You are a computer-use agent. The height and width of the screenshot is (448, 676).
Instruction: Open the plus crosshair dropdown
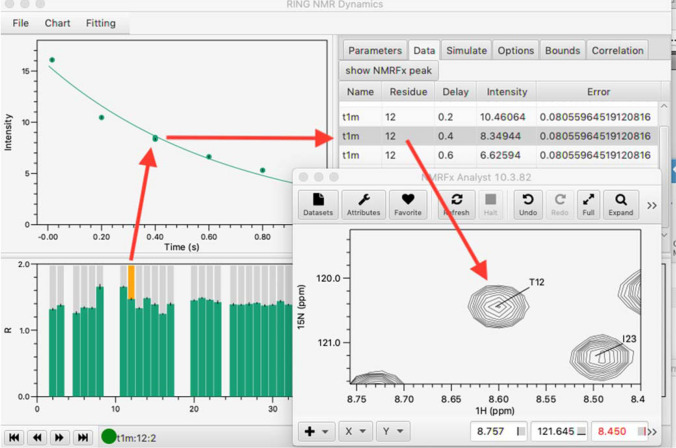[317, 431]
